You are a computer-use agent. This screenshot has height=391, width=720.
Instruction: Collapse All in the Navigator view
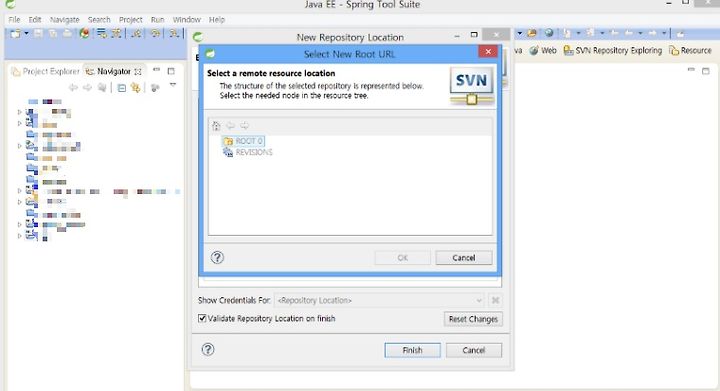(x=121, y=88)
